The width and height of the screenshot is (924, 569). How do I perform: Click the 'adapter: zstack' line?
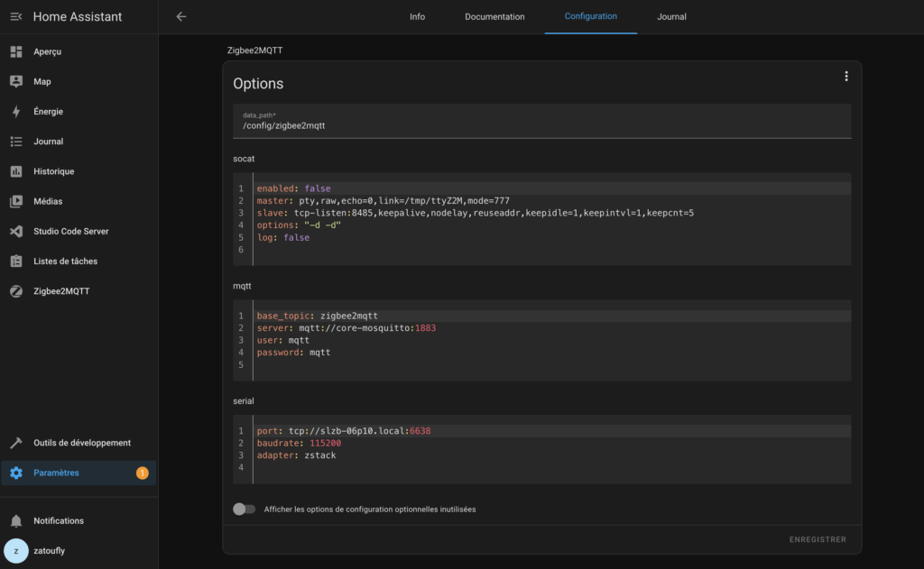tap(552, 455)
